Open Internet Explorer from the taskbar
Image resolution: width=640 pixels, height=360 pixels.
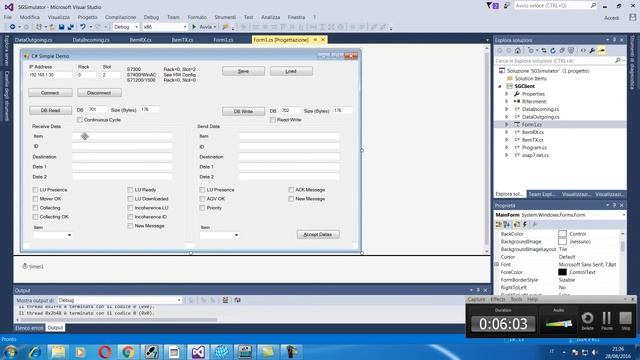(x=35, y=352)
